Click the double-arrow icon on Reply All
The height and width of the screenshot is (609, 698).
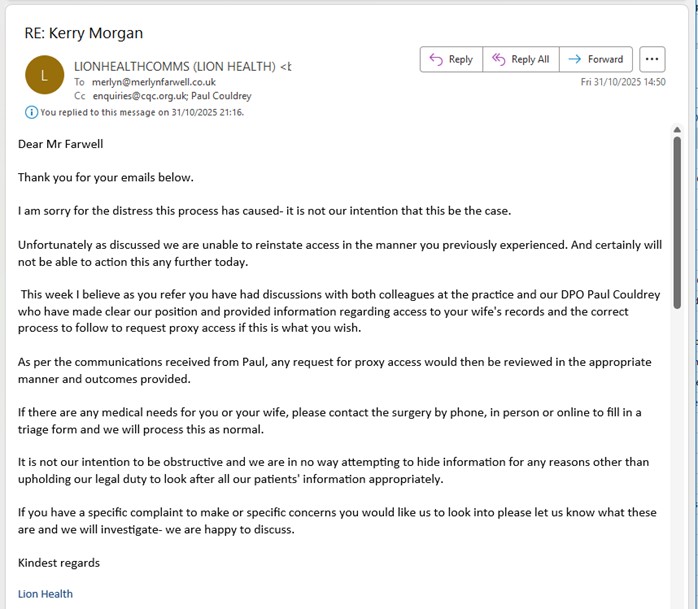(x=499, y=59)
